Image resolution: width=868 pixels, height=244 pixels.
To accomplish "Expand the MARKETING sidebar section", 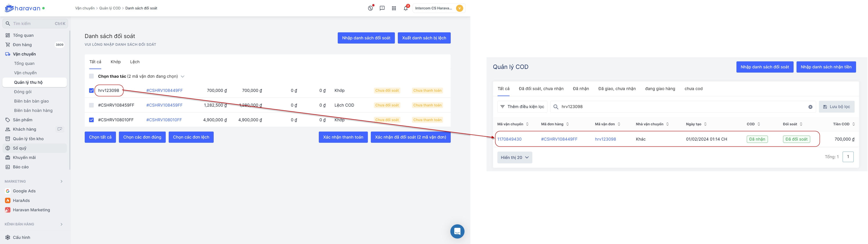I will 61,181.
